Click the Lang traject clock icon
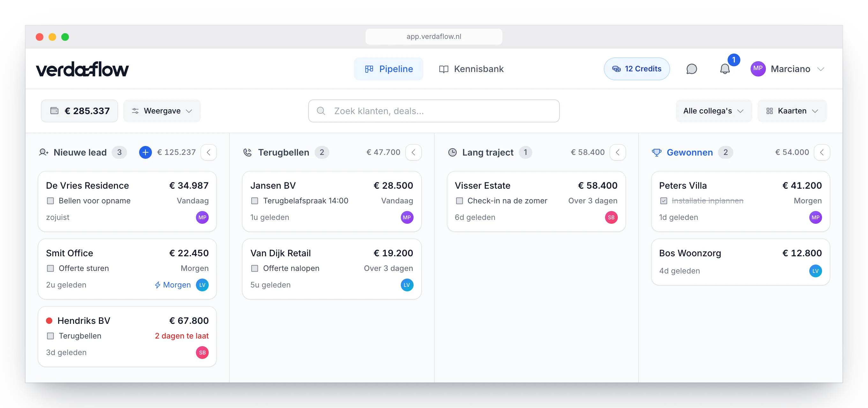This screenshot has height=408, width=868. click(452, 152)
